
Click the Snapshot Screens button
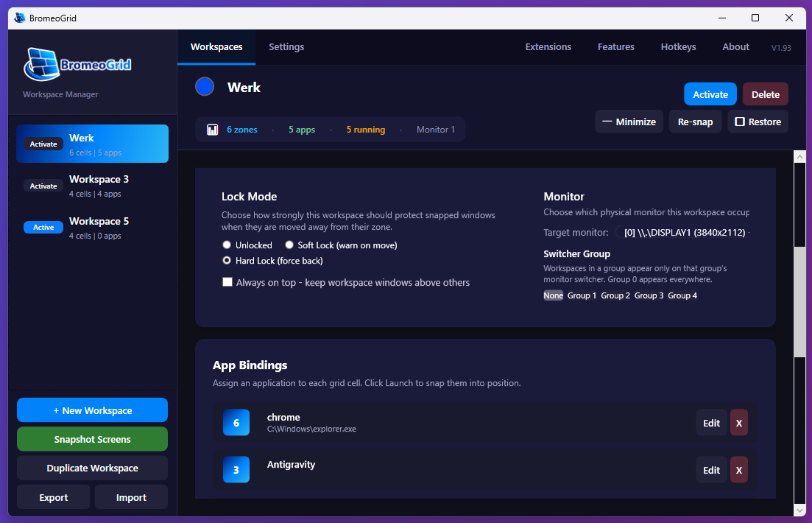[92, 438]
